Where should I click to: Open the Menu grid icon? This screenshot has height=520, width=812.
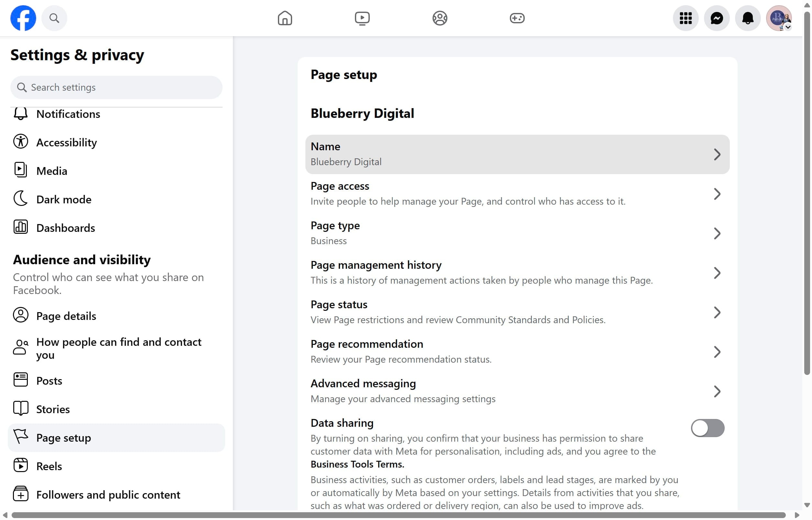686,18
